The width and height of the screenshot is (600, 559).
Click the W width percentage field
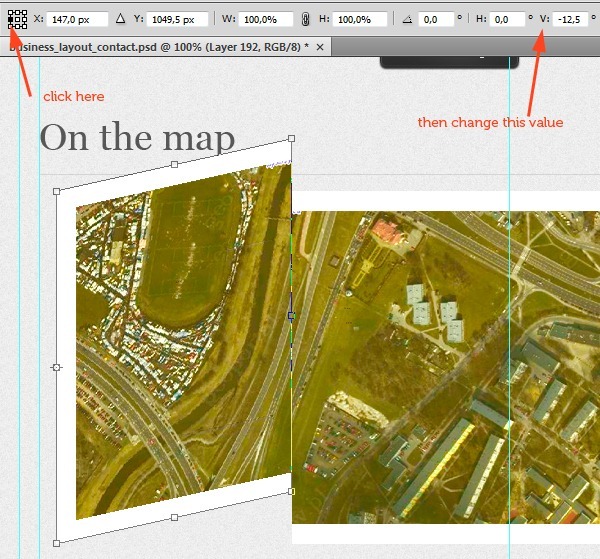(x=266, y=19)
